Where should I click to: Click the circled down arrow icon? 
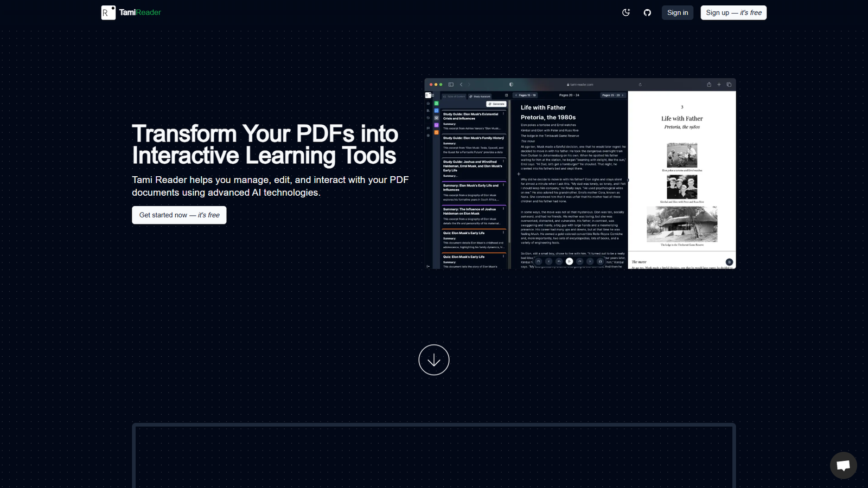tap(434, 360)
